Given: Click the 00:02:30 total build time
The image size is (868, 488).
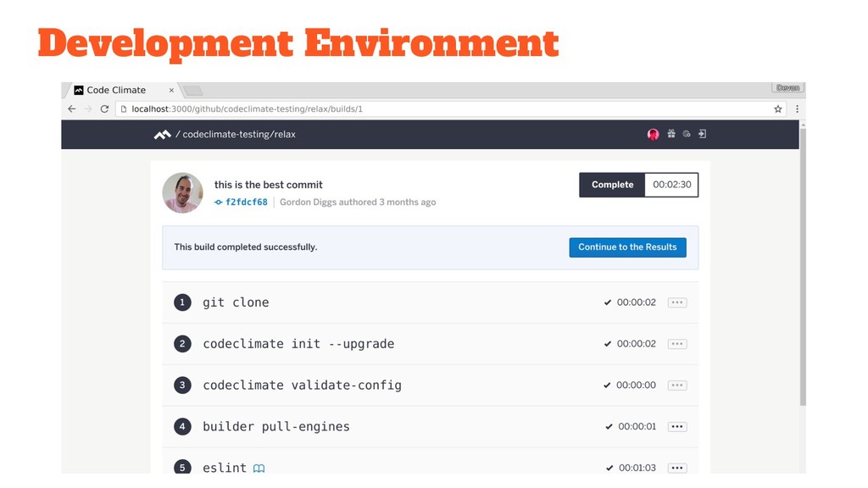Looking at the screenshot, I should click(671, 185).
